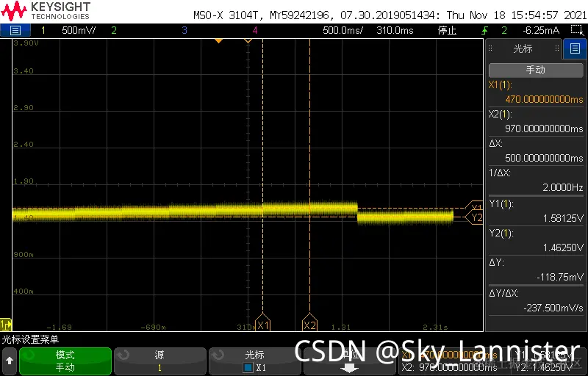Viewport: 588px width, 376px height.
Task: Click the ΔY -118.75mV reading
Action: 536,270
